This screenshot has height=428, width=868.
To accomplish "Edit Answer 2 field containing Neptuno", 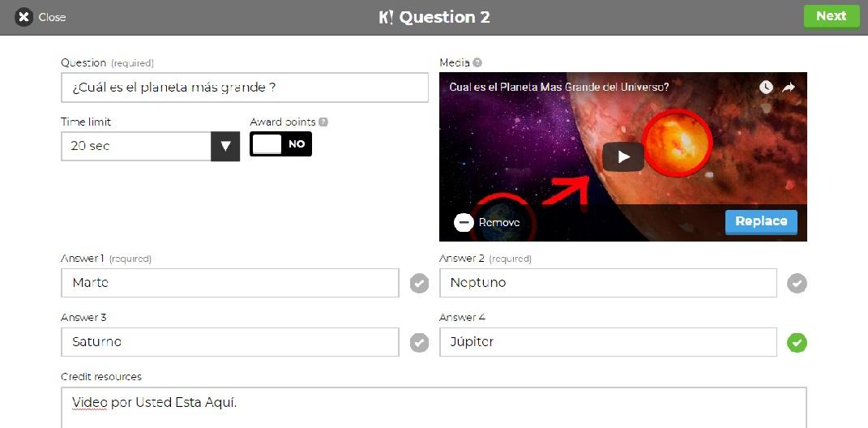I will pos(608,283).
